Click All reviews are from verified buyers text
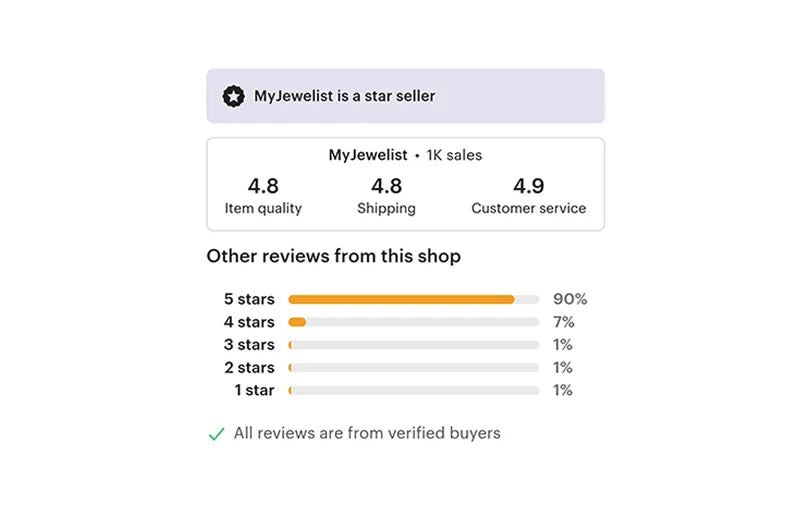The image size is (792, 528). pyautogui.click(x=366, y=433)
